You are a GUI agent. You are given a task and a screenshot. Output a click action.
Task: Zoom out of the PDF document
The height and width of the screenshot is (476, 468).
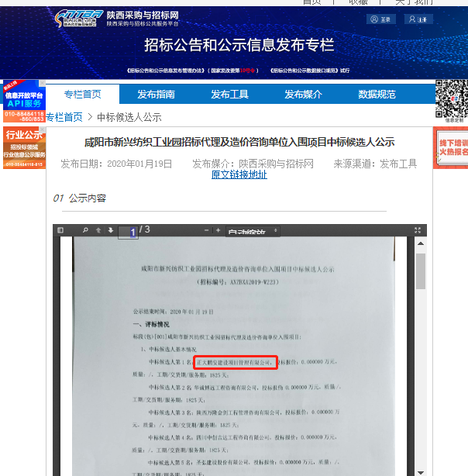coord(208,231)
